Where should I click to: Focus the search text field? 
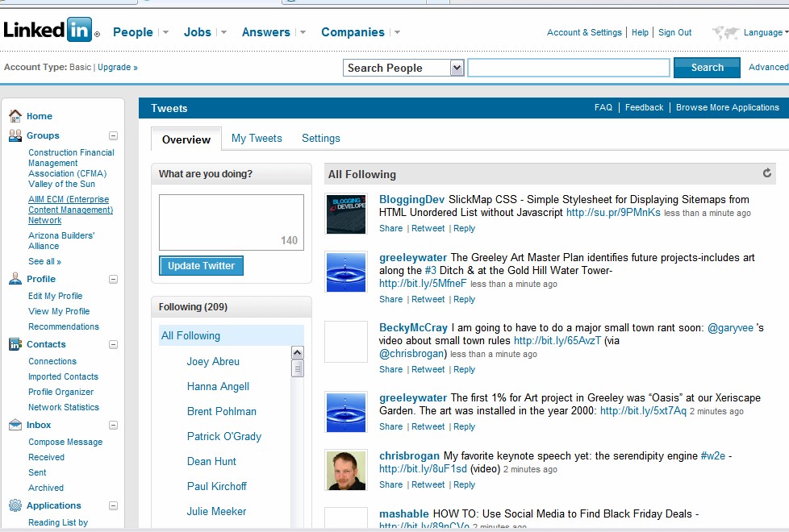[x=569, y=68]
